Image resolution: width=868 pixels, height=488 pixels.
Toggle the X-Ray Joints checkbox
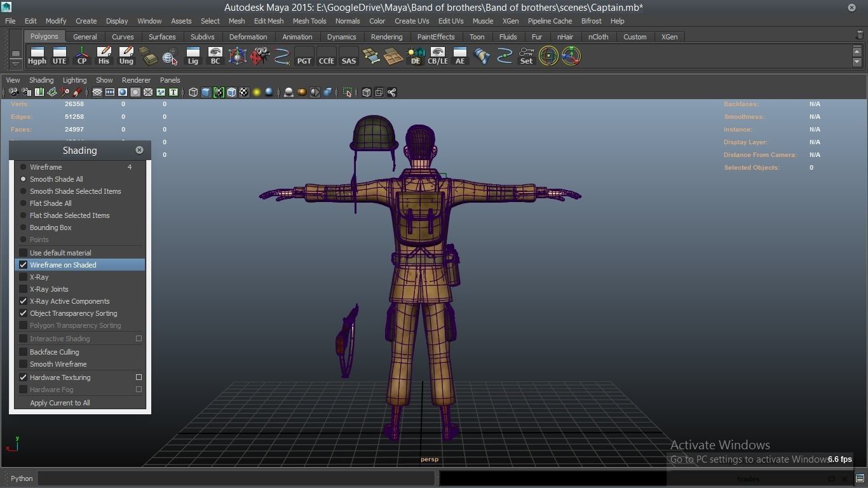tap(24, 289)
